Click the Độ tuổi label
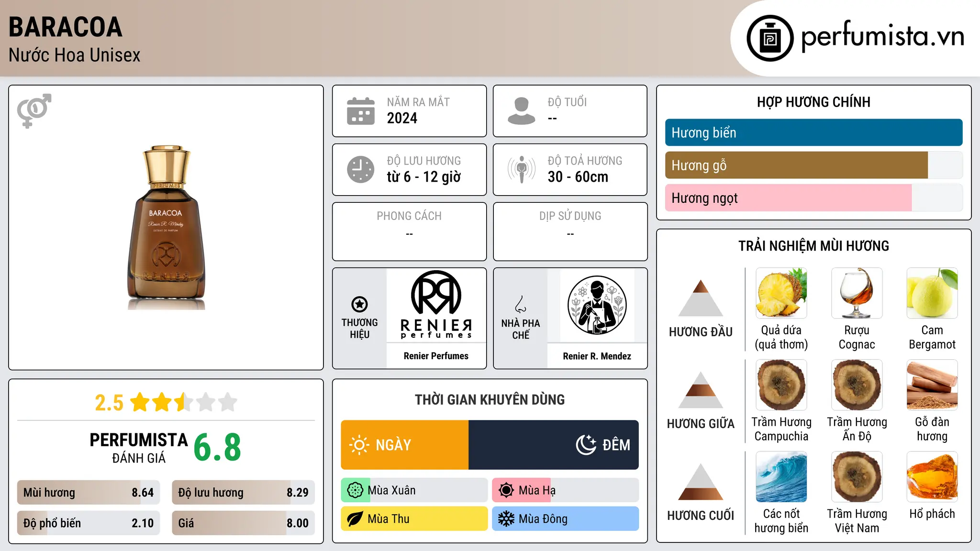 coord(567,102)
